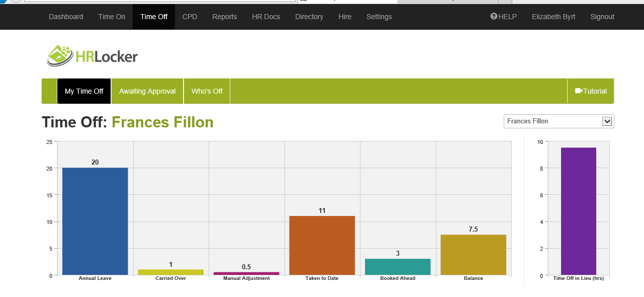Viewport: 644px width, 297px height.
Task: Switch to the Awaiting Approval tab
Action: (147, 91)
